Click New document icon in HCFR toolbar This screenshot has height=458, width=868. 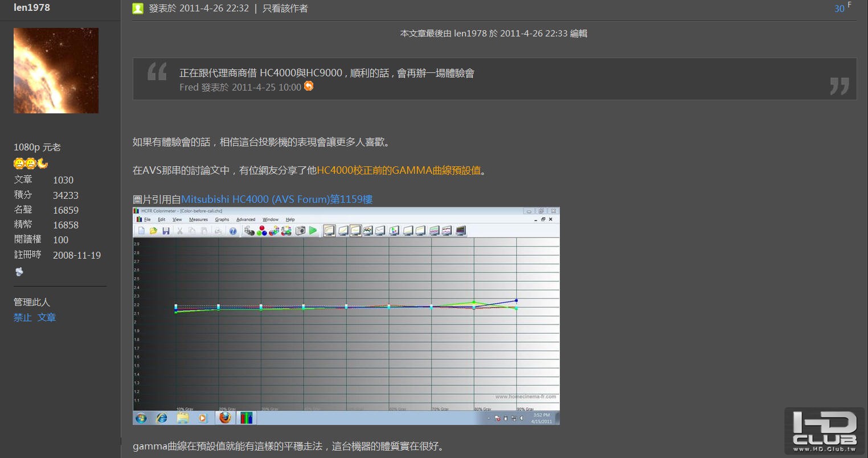141,231
